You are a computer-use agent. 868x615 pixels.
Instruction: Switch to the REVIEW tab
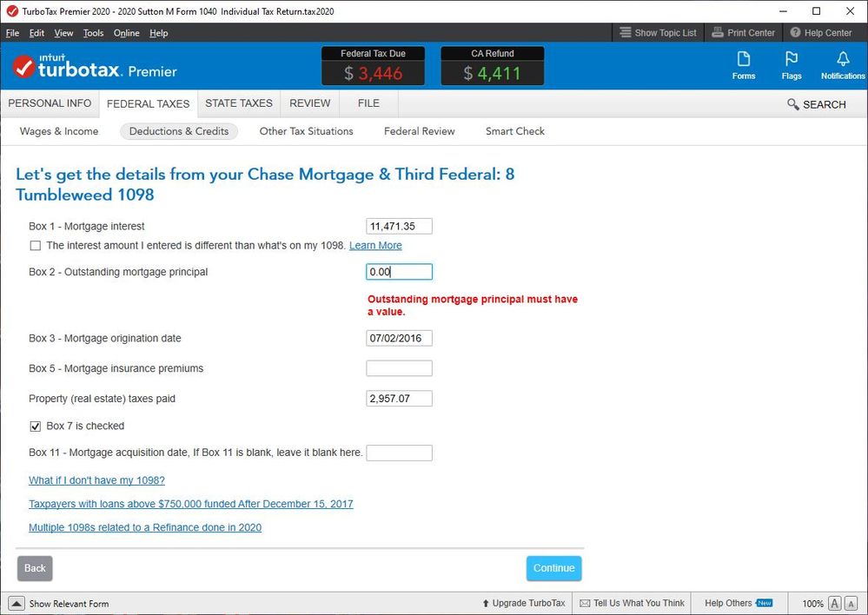309,103
